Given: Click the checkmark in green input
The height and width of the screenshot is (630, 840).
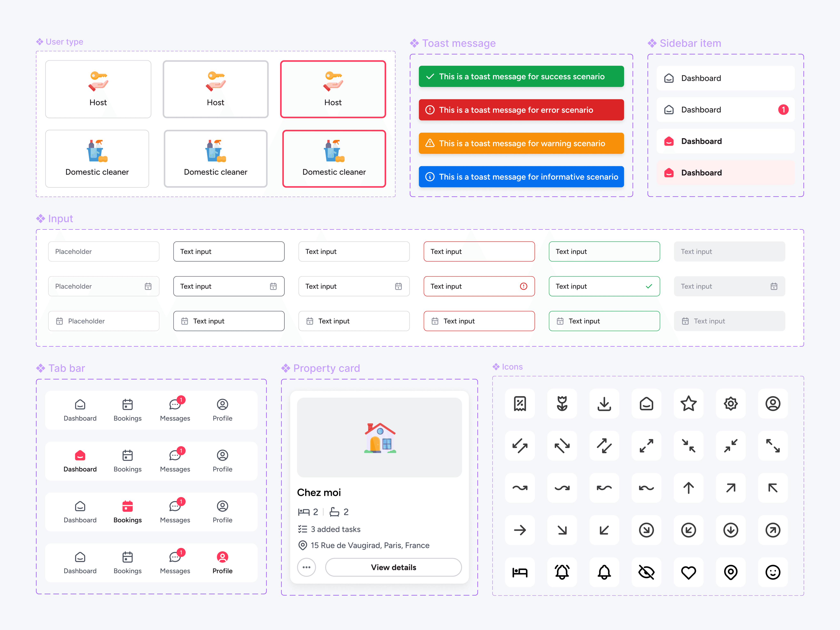Looking at the screenshot, I should 649,286.
